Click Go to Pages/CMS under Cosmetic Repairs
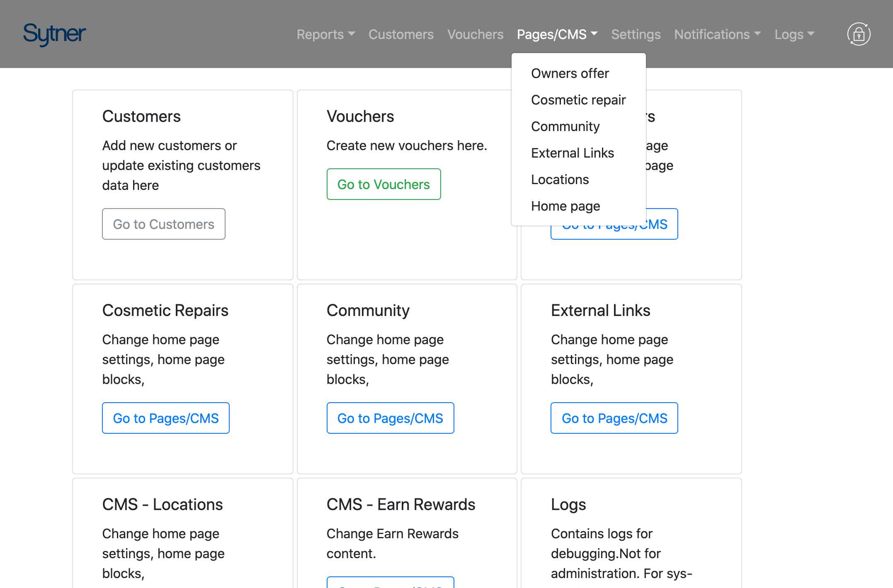 tap(165, 418)
